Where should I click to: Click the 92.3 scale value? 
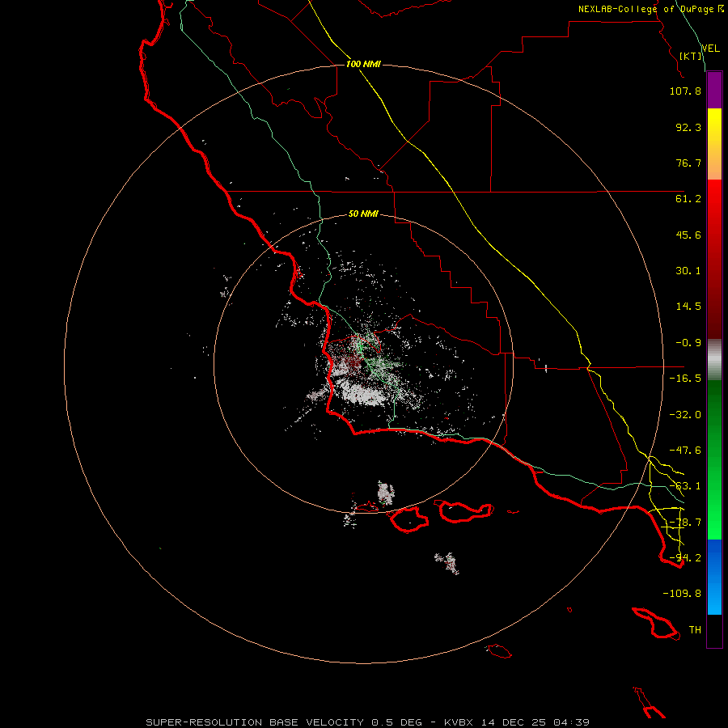click(688, 127)
